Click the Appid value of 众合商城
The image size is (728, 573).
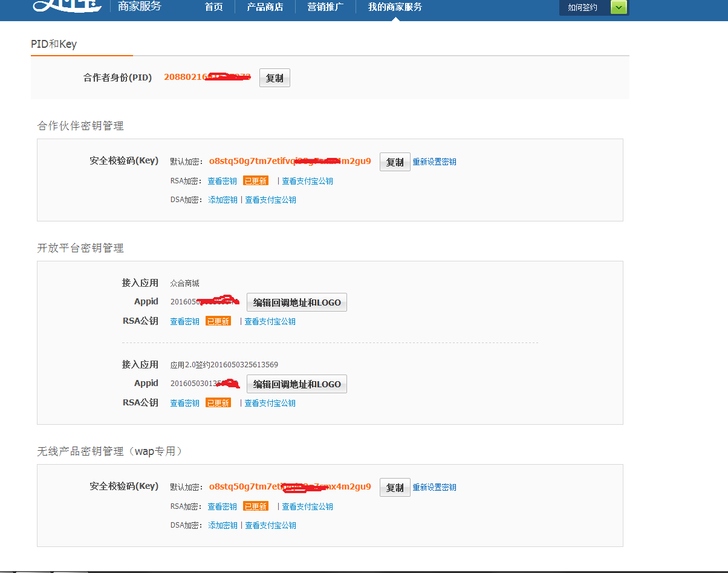tap(205, 301)
